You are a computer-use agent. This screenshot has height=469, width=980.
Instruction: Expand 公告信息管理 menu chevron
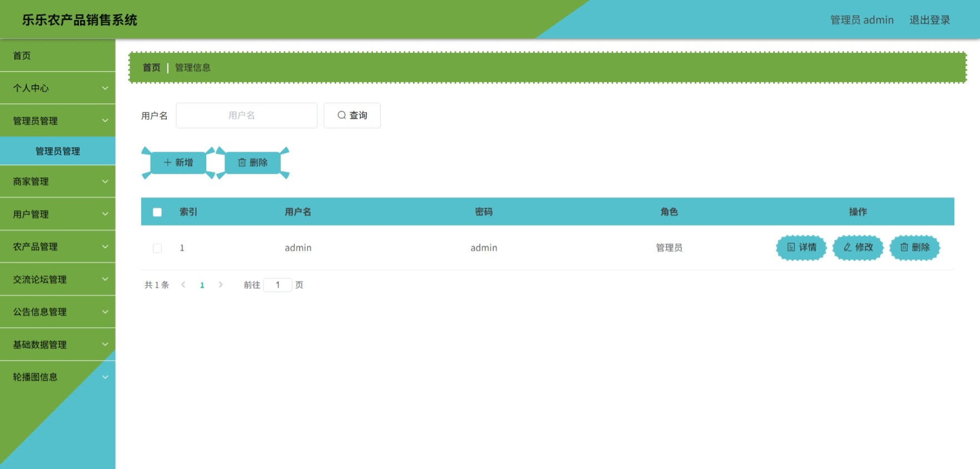pyautogui.click(x=105, y=312)
